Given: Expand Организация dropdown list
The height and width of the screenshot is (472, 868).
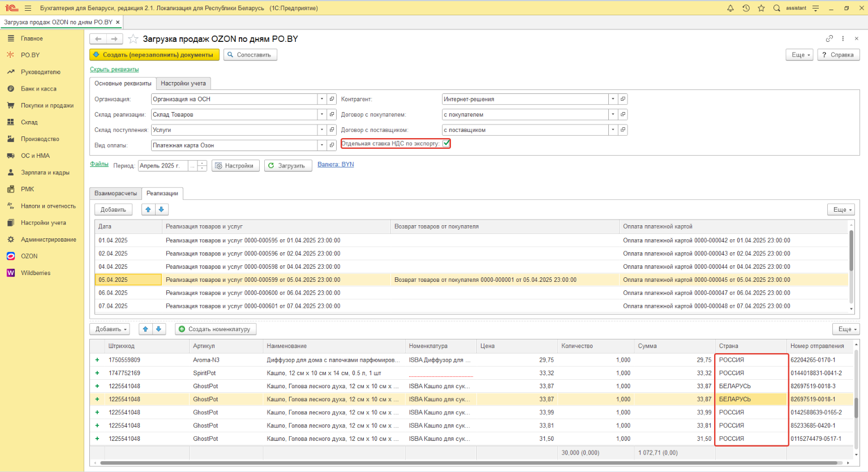Looking at the screenshot, I should coord(322,99).
